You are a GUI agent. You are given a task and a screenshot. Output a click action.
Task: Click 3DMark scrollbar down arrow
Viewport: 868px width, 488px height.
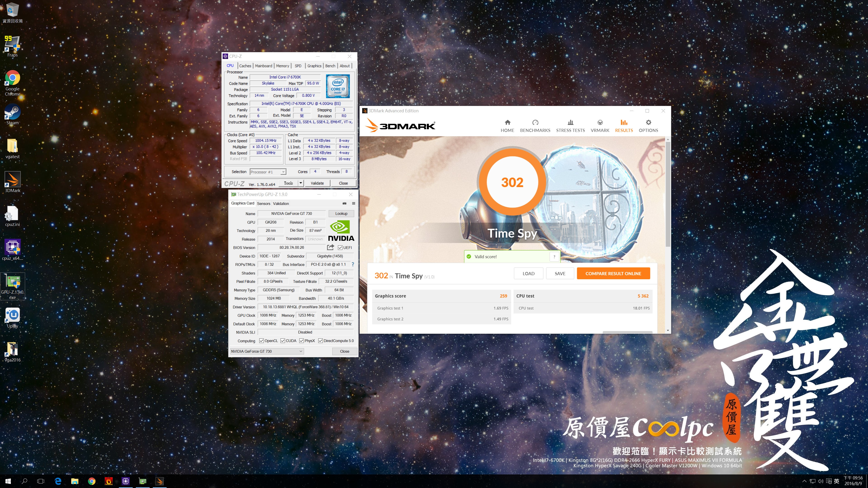(668, 330)
